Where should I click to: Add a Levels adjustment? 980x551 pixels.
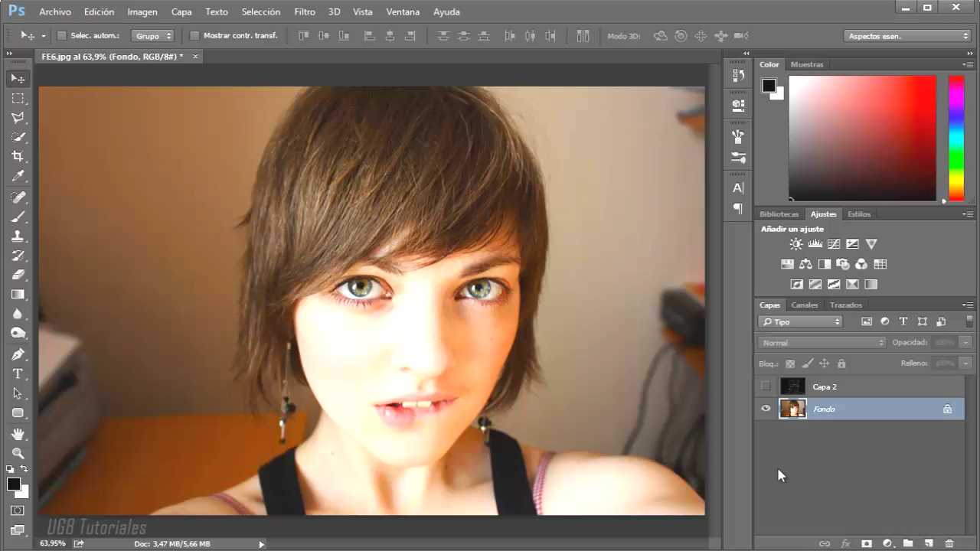(x=815, y=244)
